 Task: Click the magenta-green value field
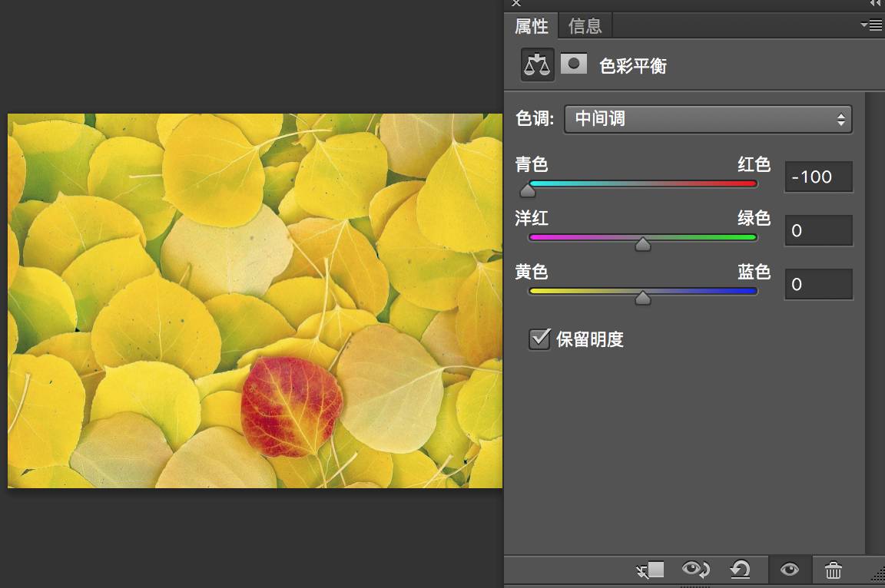[818, 230]
